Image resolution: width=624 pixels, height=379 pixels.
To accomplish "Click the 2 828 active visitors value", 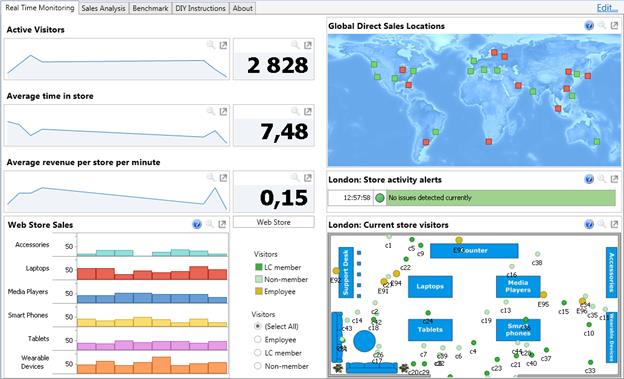I will pyautogui.click(x=277, y=65).
